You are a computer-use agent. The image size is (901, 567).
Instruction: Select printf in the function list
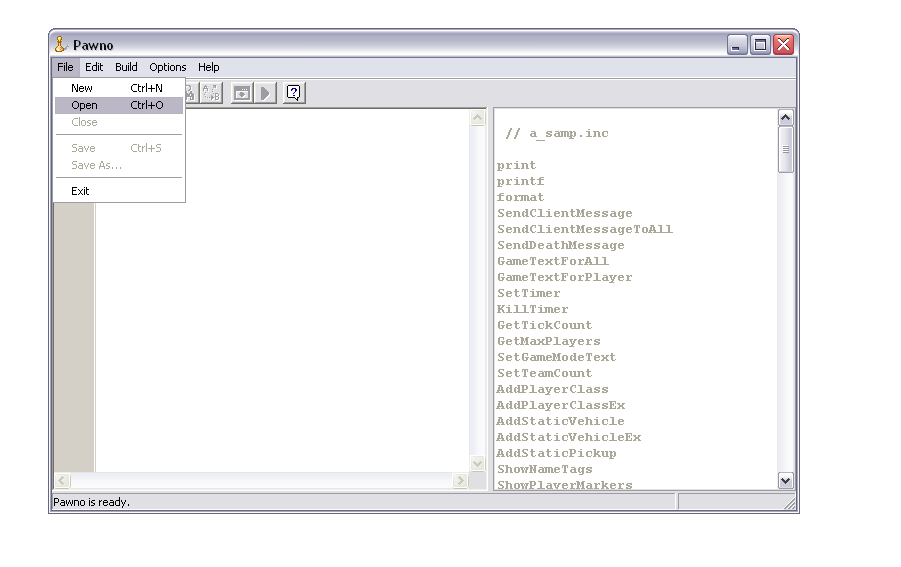pyautogui.click(x=520, y=182)
